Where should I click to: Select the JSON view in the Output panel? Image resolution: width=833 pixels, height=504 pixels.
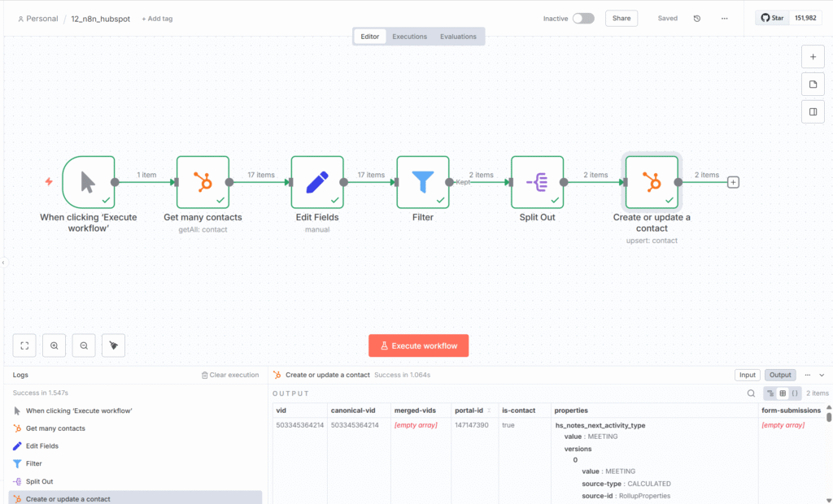coord(795,393)
